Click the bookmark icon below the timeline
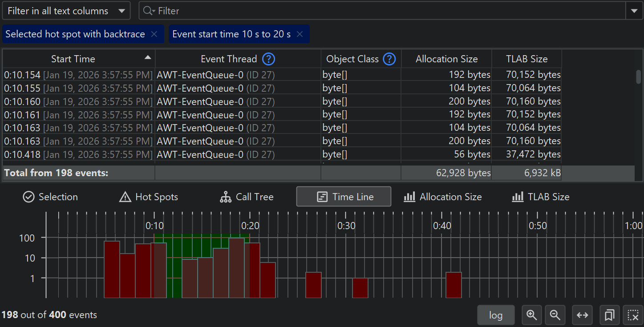Viewport: 644px width, 327px height. coord(609,315)
